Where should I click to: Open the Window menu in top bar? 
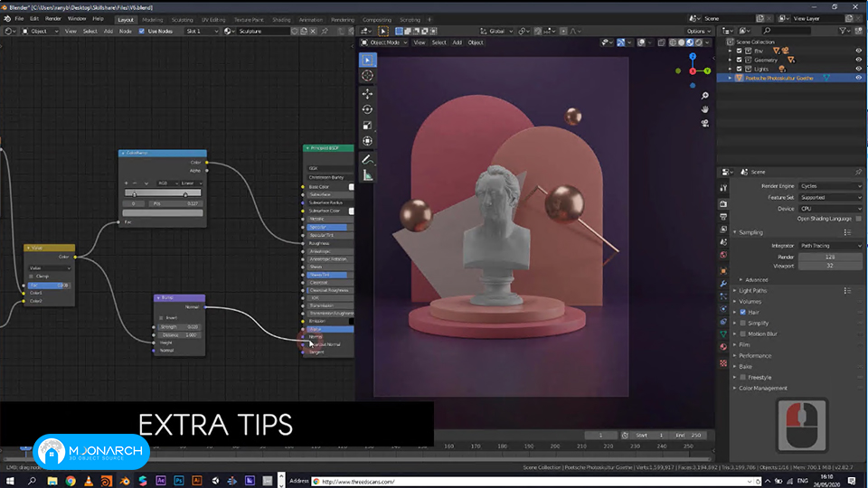(x=76, y=19)
